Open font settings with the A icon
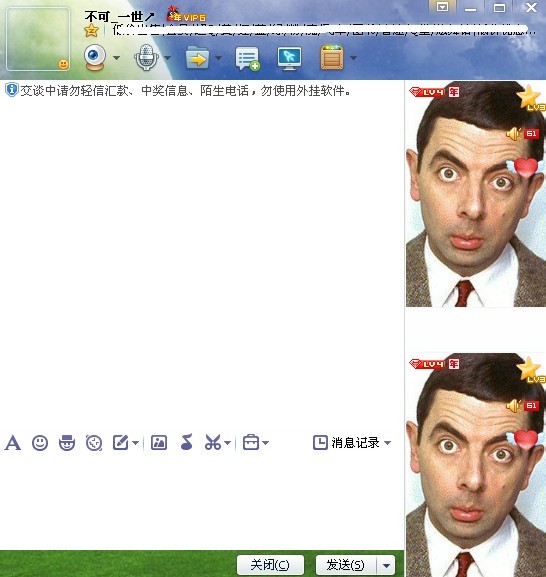This screenshot has width=546, height=577. [x=13, y=443]
